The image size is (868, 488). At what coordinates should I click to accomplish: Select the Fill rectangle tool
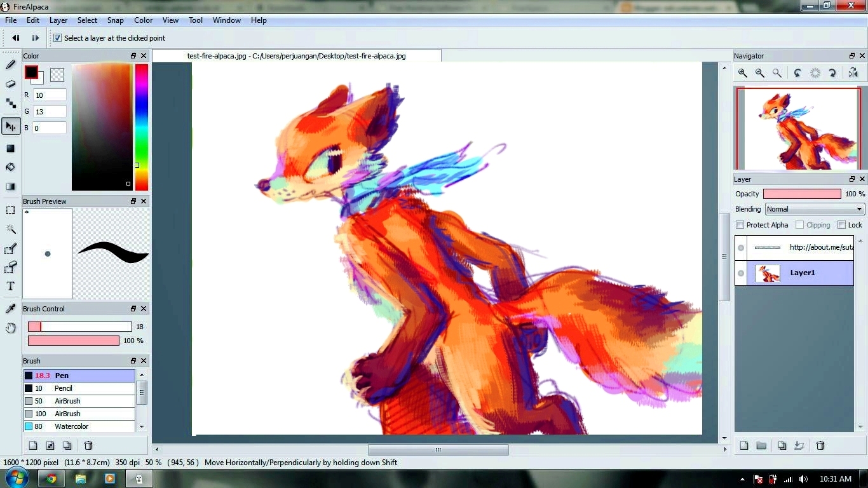pyautogui.click(x=11, y=148)
